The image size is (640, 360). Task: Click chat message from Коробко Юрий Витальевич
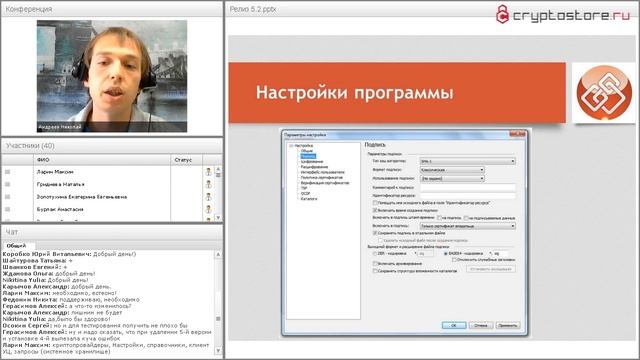(69, 254)
